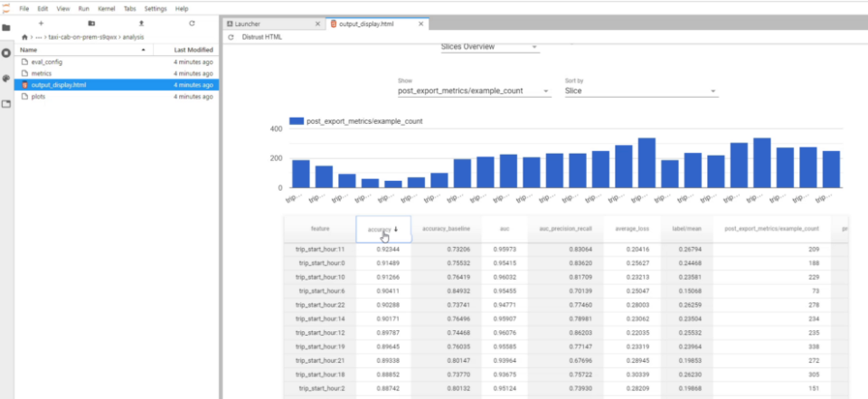
Task: Click the New Launcher plus icon
Action: (x=41, y=24)
